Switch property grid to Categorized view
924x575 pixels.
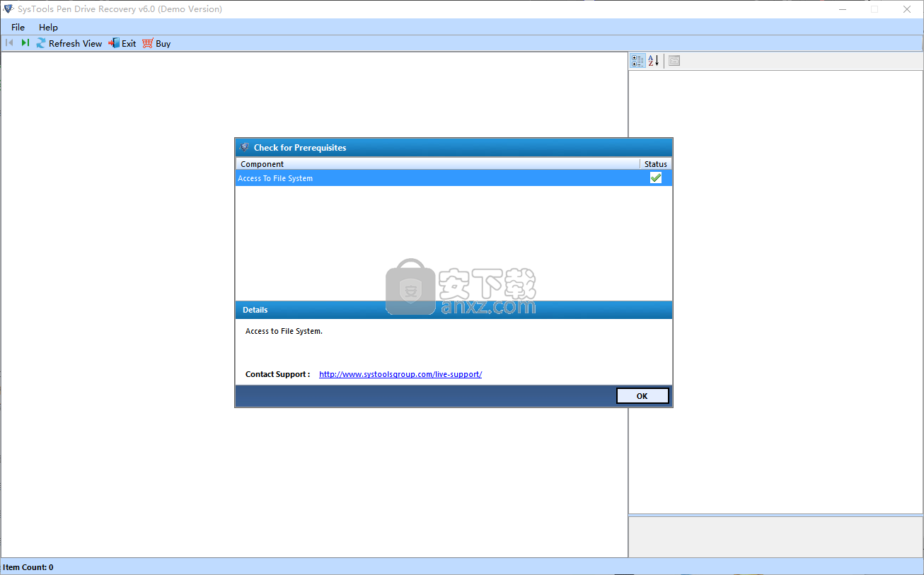click(637, 61)
